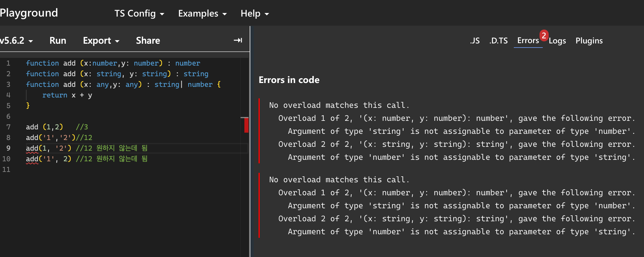Click line number 9 in gutter

[x=8, y=148]
